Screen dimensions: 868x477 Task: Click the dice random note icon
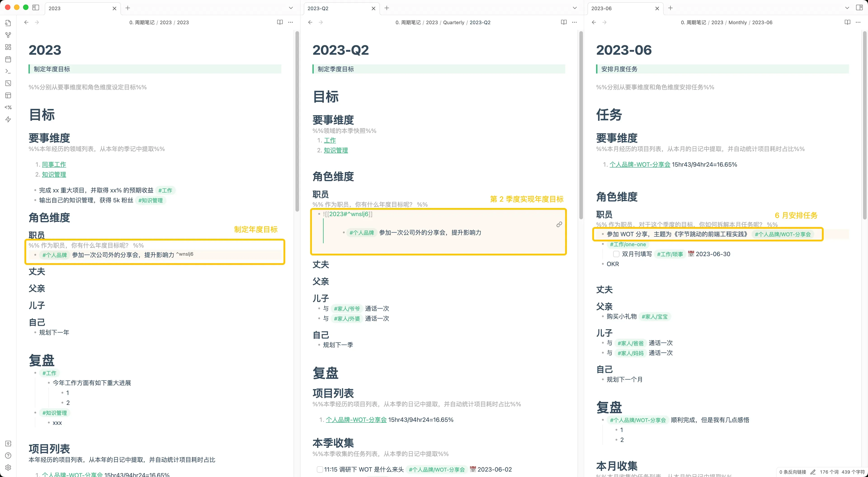pos(8,83)
